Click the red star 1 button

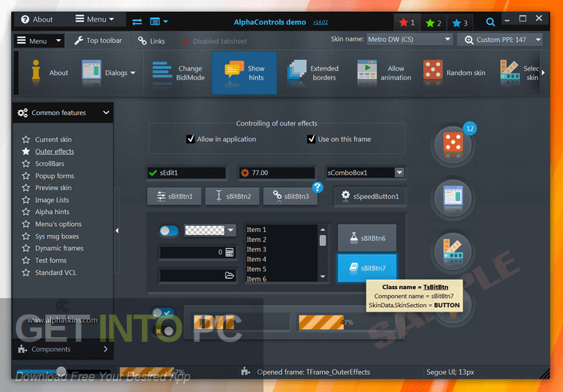pyautogui.click(x=406, y=23)
